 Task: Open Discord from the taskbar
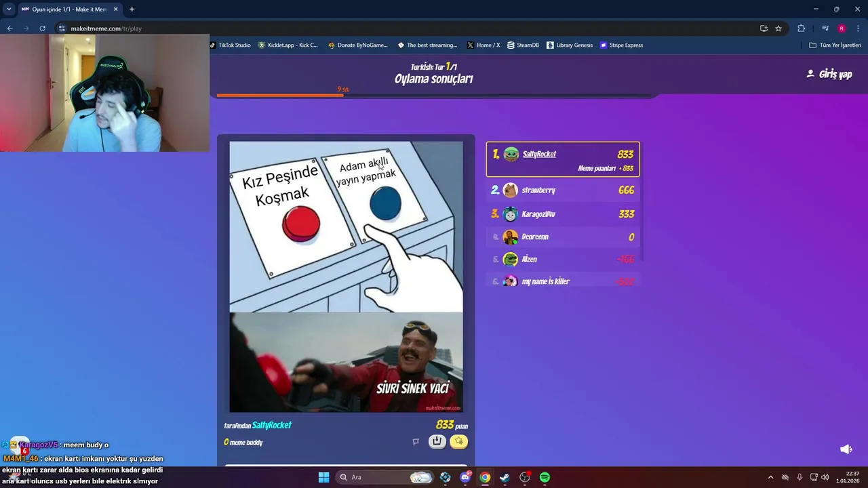(465, 477)
